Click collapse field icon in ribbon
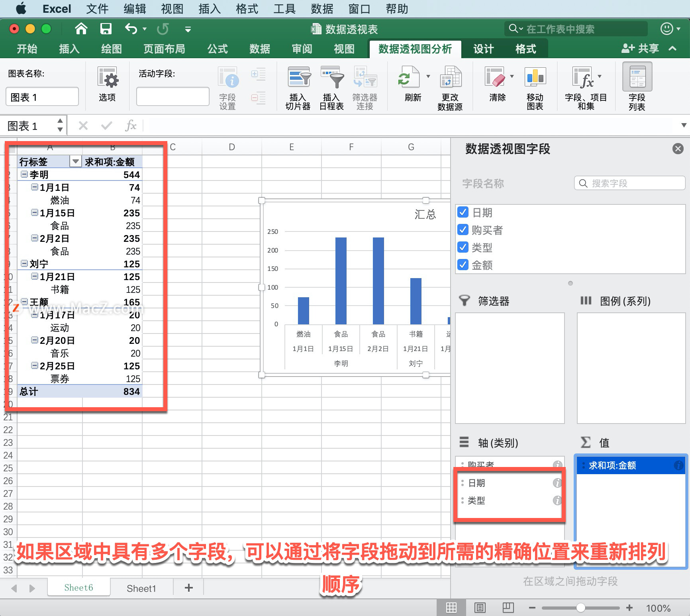The image size is (690, 616). pos(258,98)
